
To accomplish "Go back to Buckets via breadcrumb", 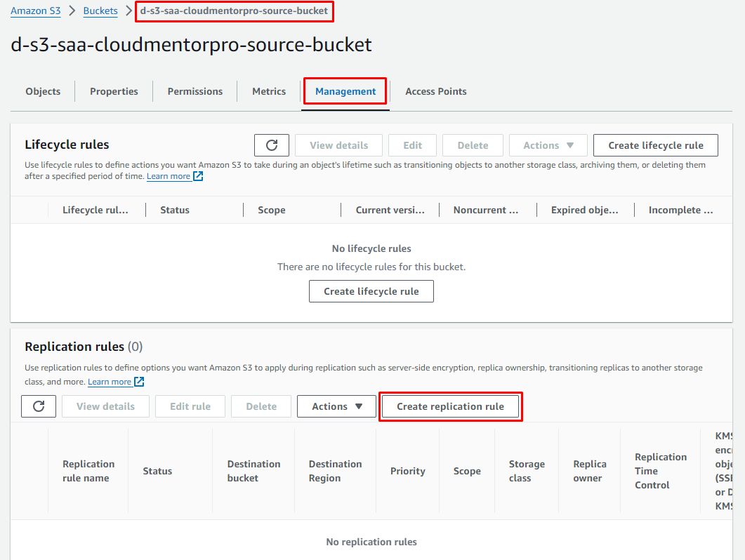I will 100,11.
